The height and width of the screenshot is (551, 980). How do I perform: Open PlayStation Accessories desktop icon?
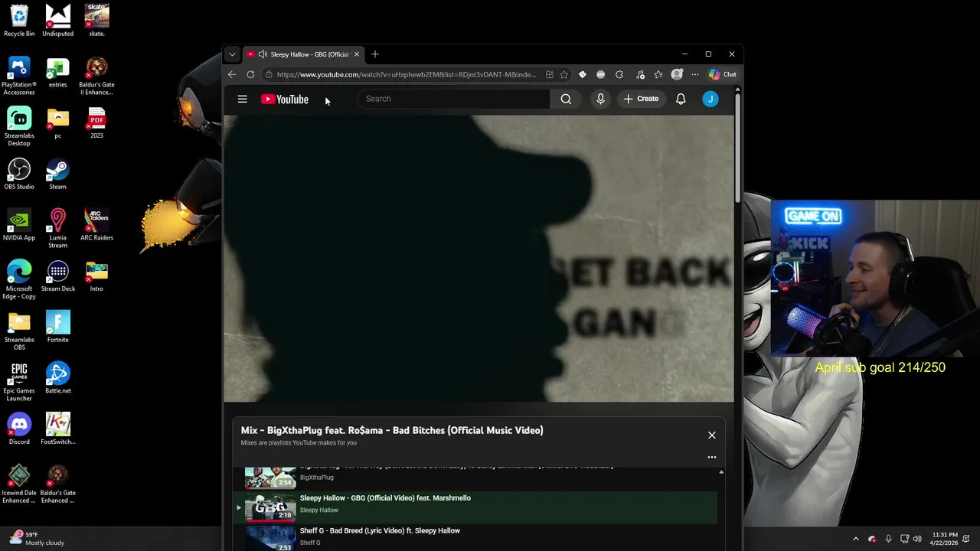19,76
